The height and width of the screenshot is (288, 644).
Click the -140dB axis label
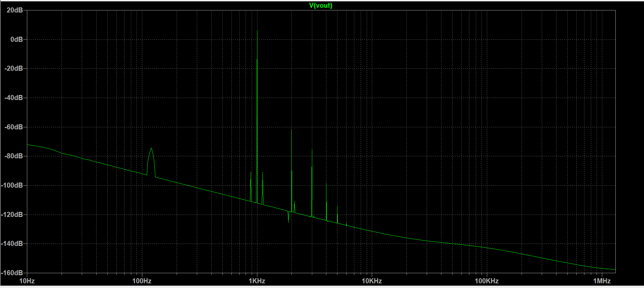point(12,244)
